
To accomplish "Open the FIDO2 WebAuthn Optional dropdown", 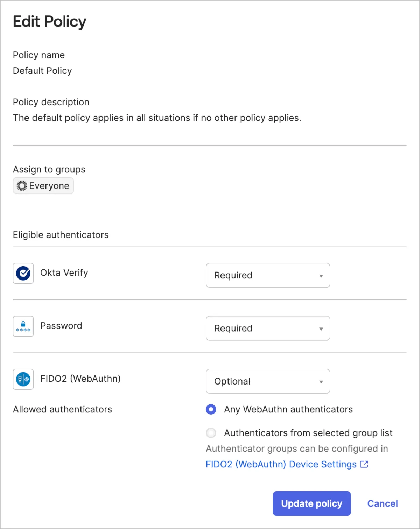I will click(x=268, y=381).
